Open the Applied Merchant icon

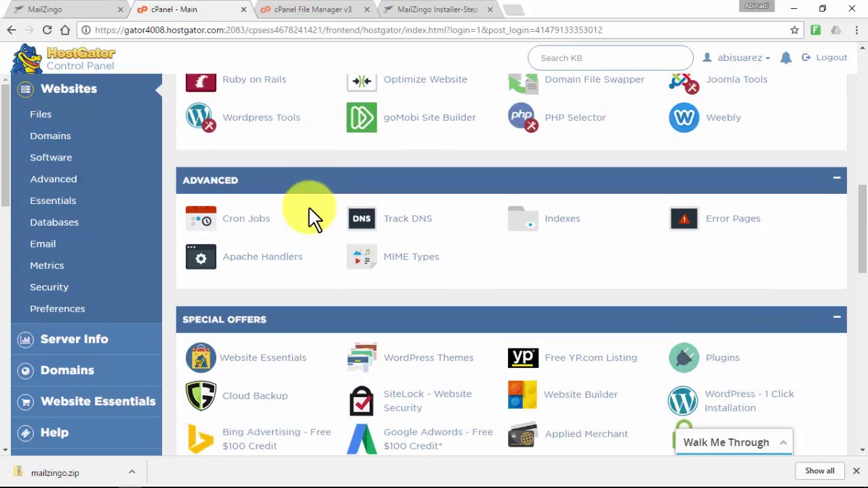pyautogui.click(x=522, y=434)
